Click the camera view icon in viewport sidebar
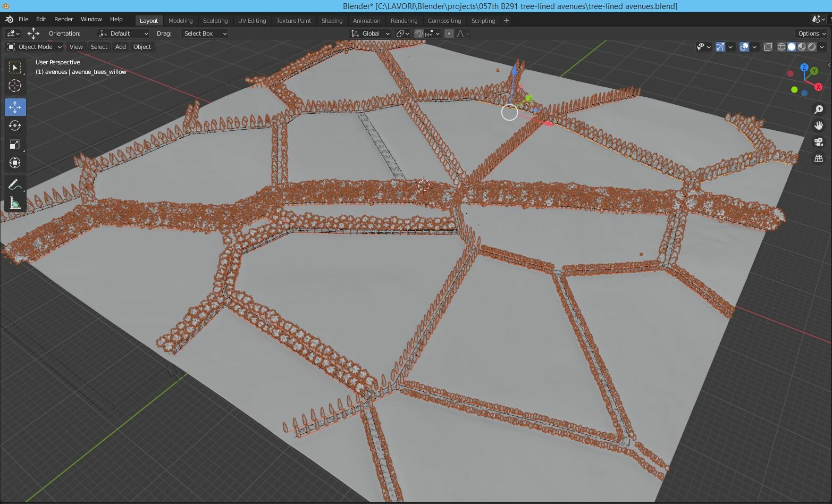 point(819,142)
